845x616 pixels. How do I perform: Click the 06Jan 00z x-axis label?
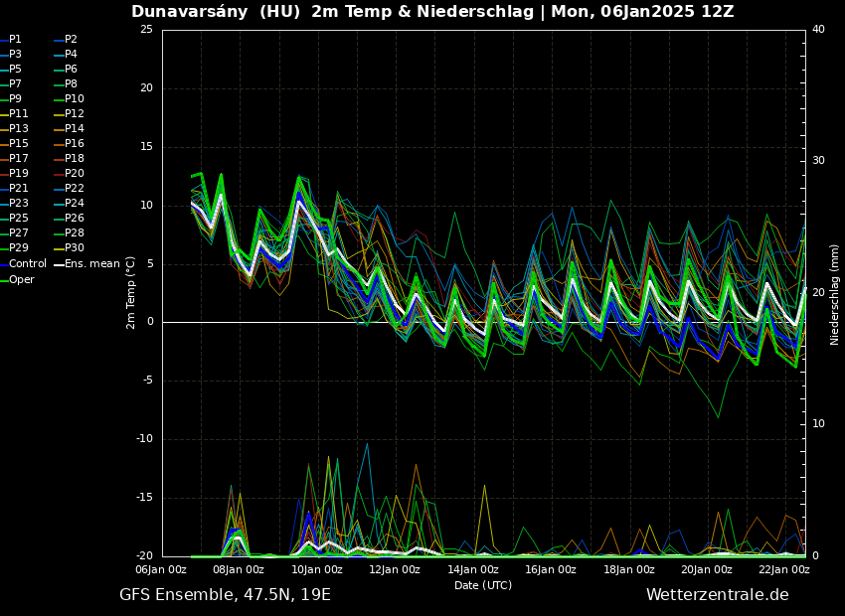click(x=161, y=570)
